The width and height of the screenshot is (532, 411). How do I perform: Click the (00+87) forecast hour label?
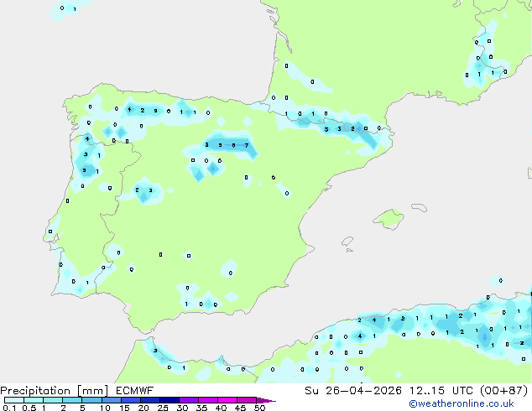pos(502,390)
